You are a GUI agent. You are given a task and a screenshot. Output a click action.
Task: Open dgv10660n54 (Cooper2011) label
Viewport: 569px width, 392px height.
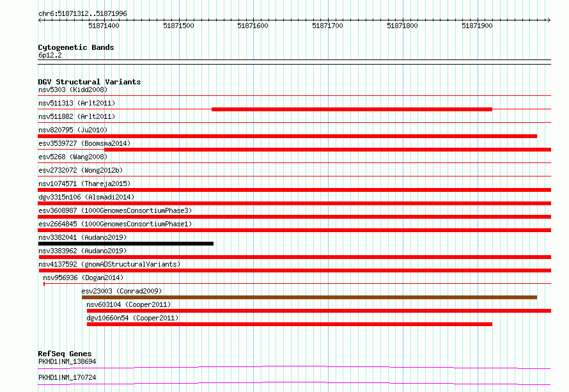pos(132,318)
